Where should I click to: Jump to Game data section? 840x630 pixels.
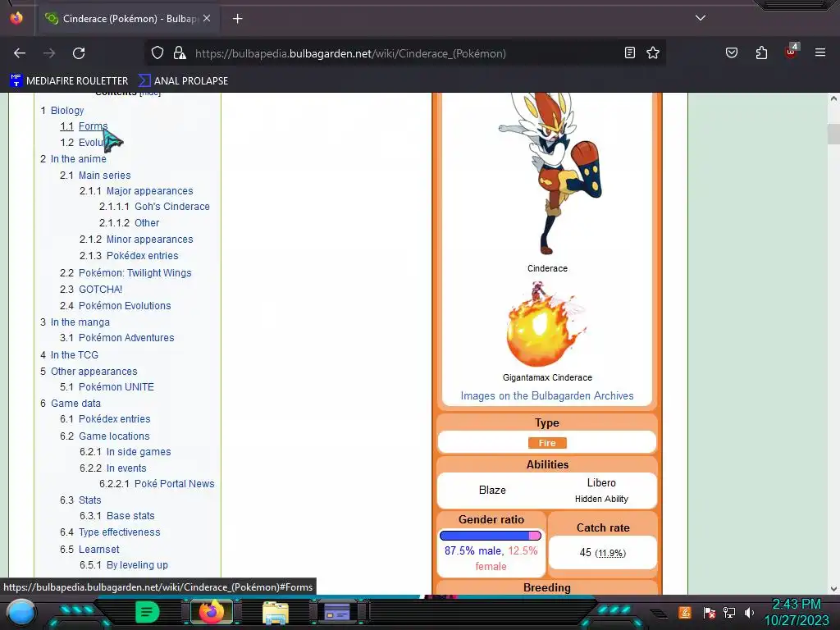coord(75,404)
